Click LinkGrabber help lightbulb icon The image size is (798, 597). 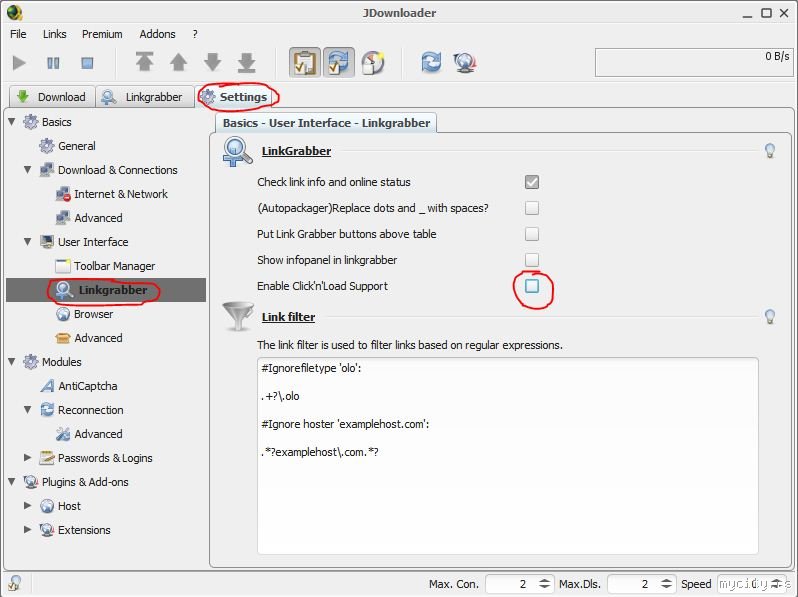[770, 151]
